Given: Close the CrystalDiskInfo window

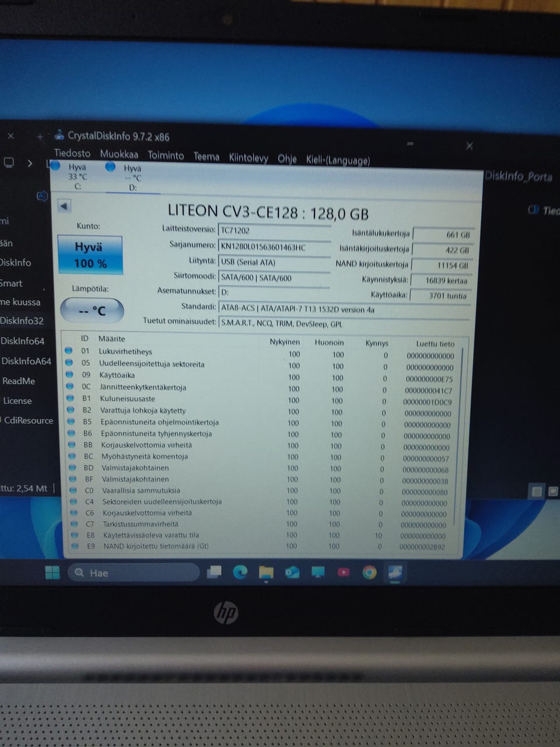Looking at the screenshot, I should 470,146.
